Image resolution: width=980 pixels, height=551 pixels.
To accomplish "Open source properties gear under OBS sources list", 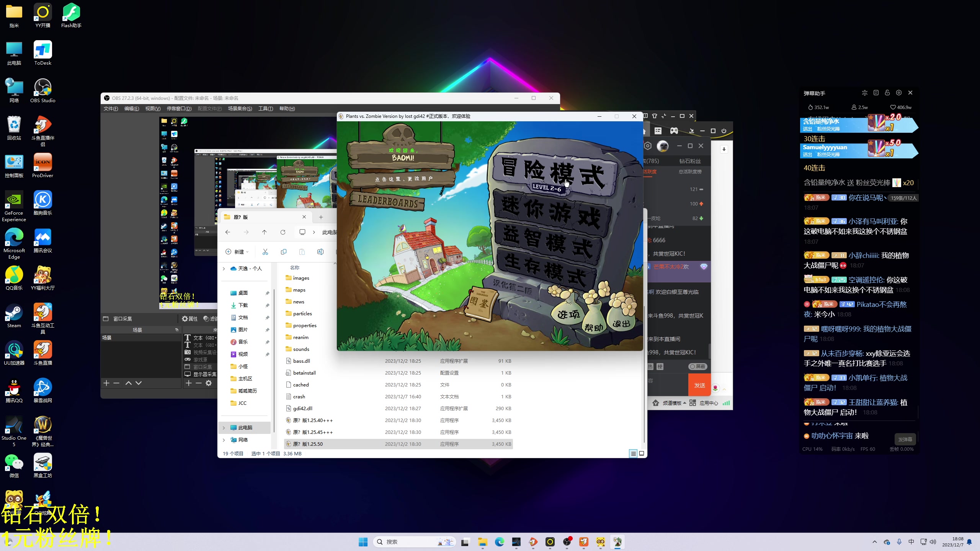I will [209, 383].
